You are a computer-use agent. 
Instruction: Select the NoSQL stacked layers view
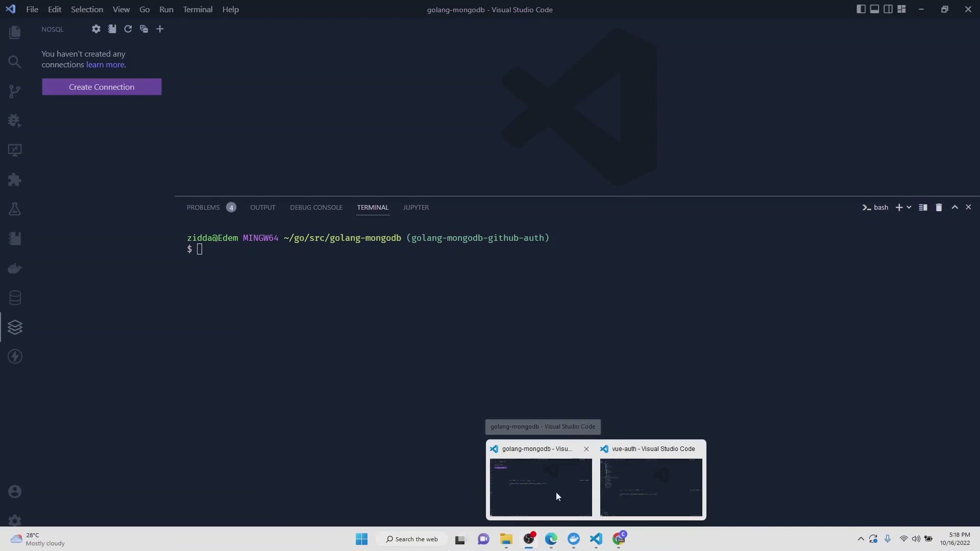[x=15, y=327]
